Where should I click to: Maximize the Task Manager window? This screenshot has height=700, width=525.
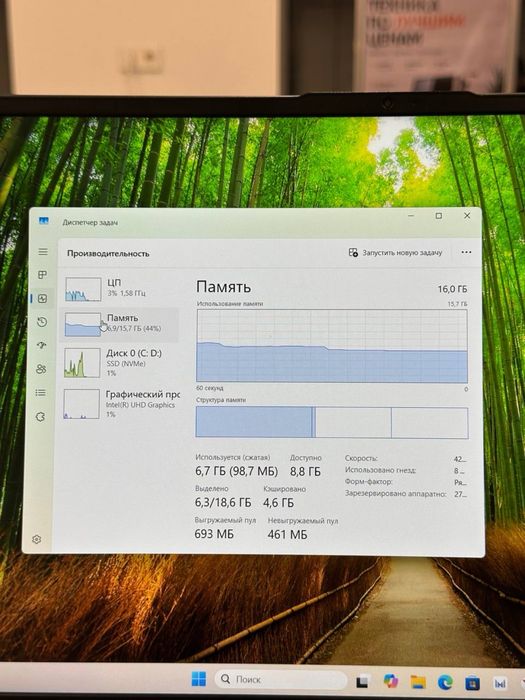pyautogui.click(x=439, y=216)
